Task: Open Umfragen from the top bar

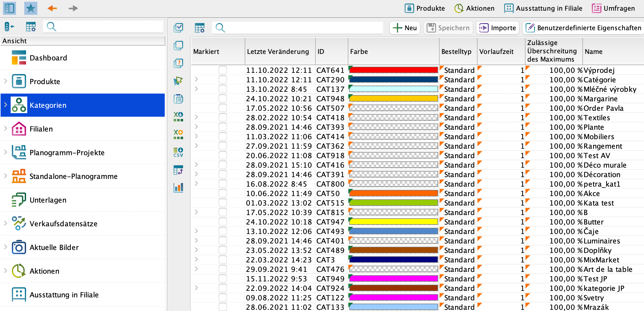Action: [x=613, y=8]
